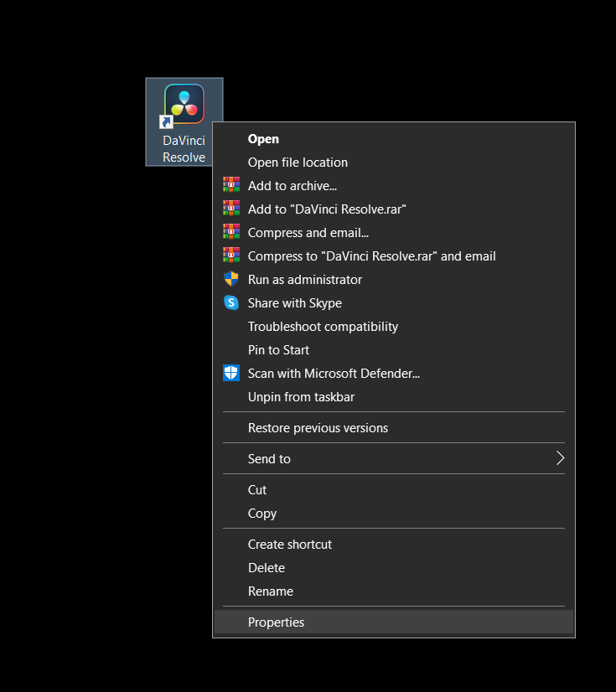
Task: Select Copy in the context menu
Action: click(x=394, y=514)
